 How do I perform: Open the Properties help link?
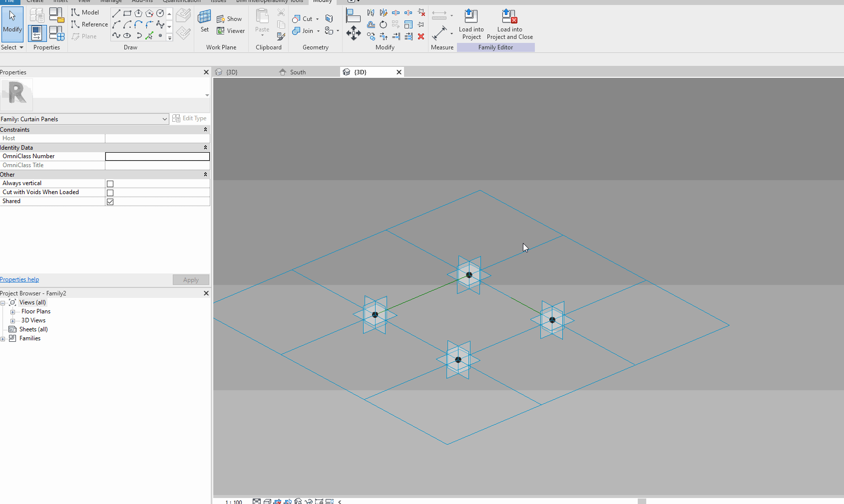(x=19, y=279)
